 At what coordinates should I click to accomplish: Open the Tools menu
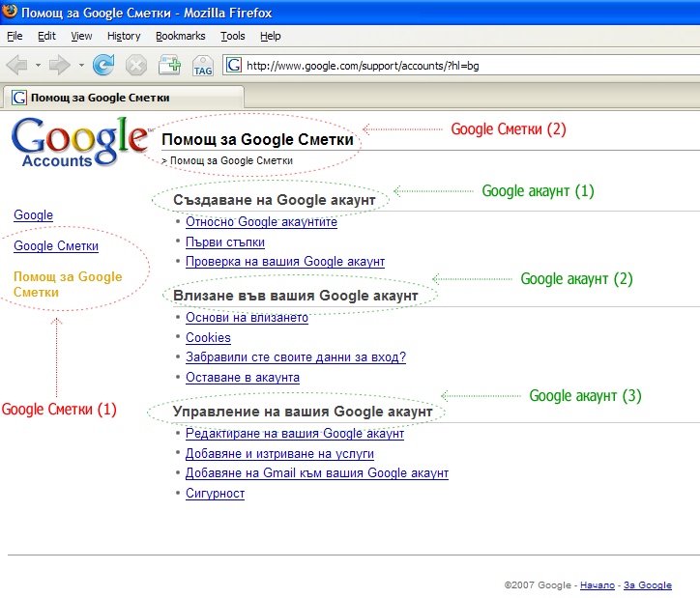point(233,36)
